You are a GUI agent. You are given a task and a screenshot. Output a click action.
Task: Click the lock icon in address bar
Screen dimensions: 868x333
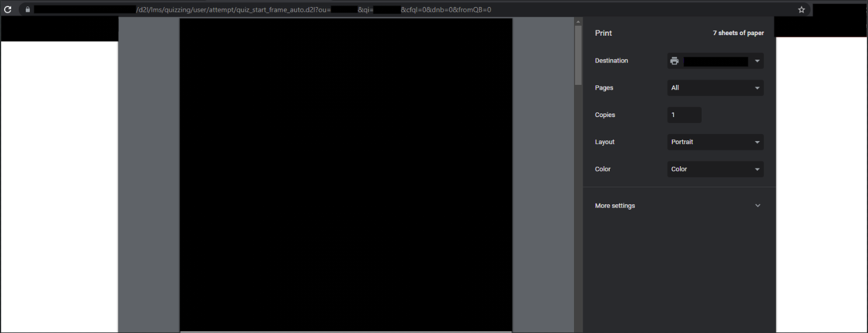click(x=27, y=10)
